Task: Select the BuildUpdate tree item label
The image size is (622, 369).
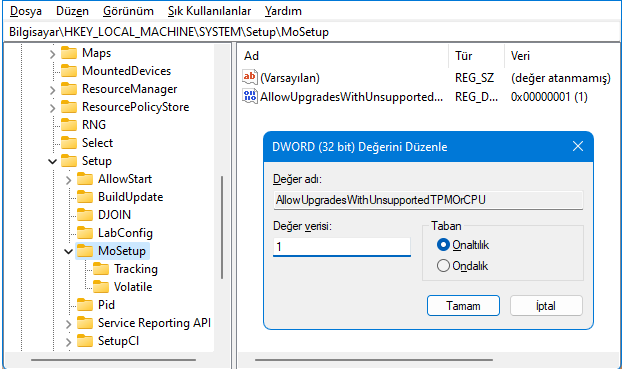Action: [x=131, y=197]
